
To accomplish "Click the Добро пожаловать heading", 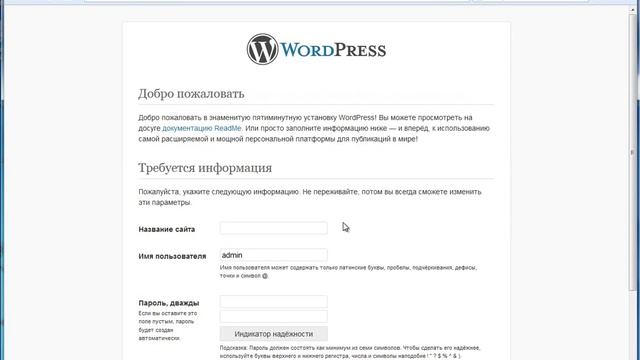I will click(x=191, y=93).
